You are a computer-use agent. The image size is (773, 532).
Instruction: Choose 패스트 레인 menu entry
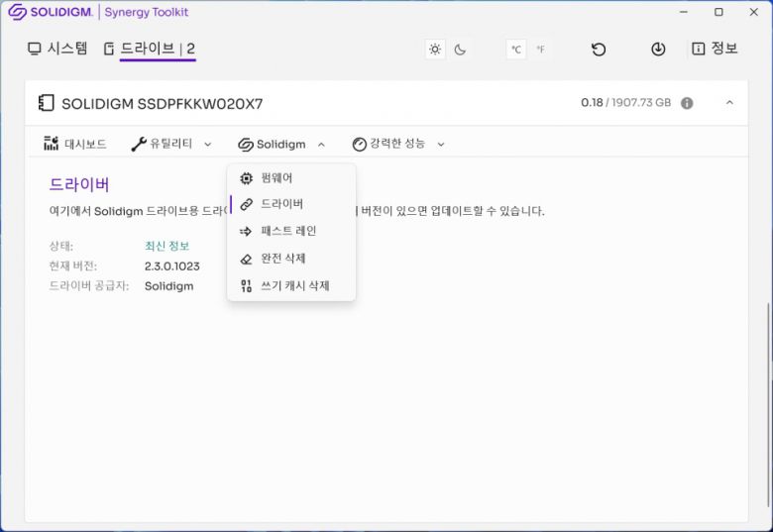click(x=290, y=231)
